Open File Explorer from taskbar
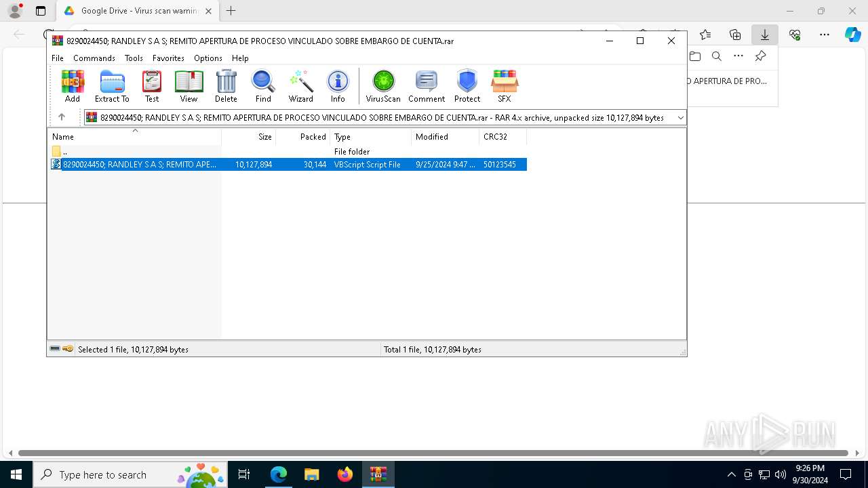Image resolution: width=868 pixels, height=488 pixels. click(x=311, y=474)
